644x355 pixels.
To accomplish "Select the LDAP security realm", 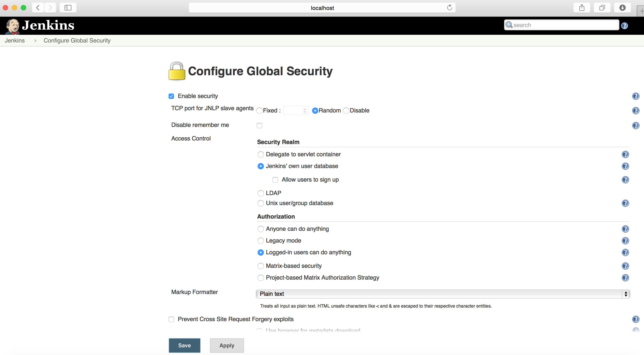I will click(261, 193).
